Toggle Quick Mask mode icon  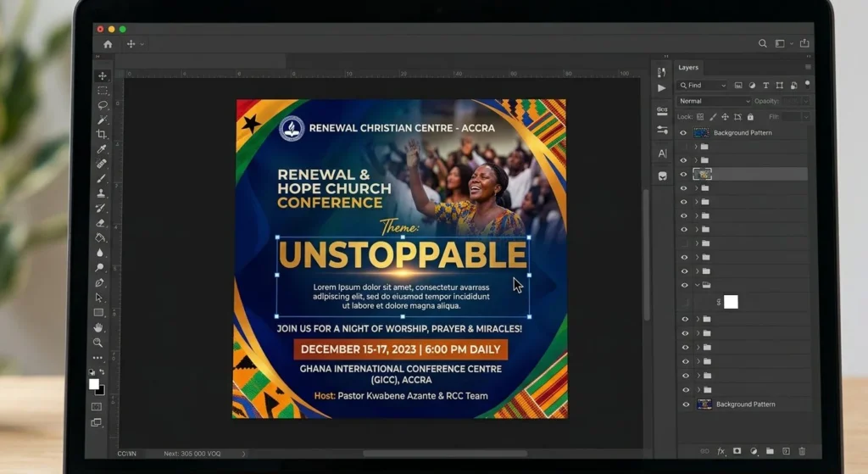[x=97, y=407]
